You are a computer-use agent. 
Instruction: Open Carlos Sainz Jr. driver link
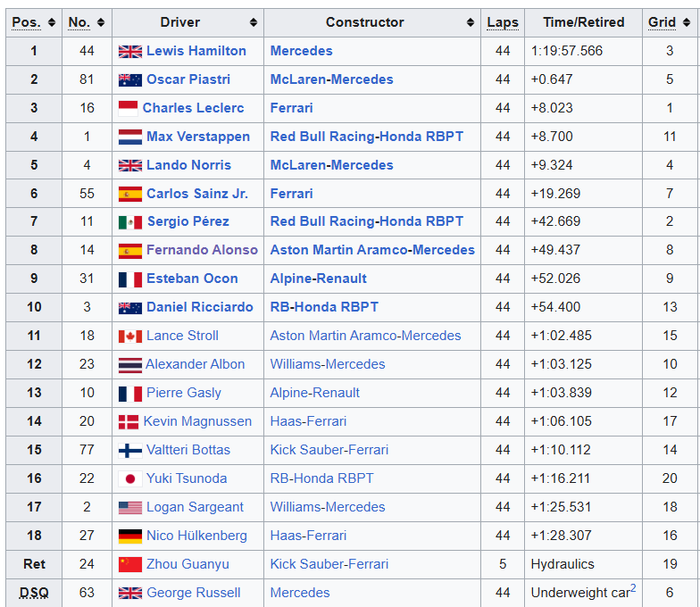[196, 194]
